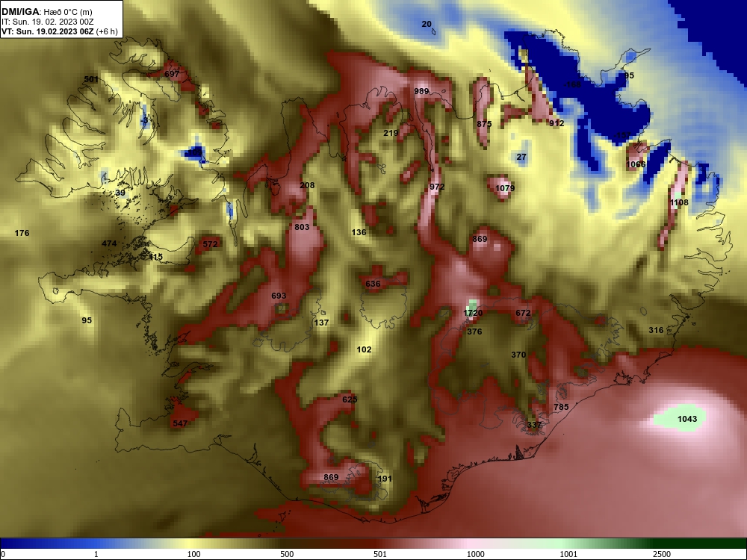Click the 1108 map value
Image resolution: width=747 pixels, height=560 pixels.
[679, 202]
